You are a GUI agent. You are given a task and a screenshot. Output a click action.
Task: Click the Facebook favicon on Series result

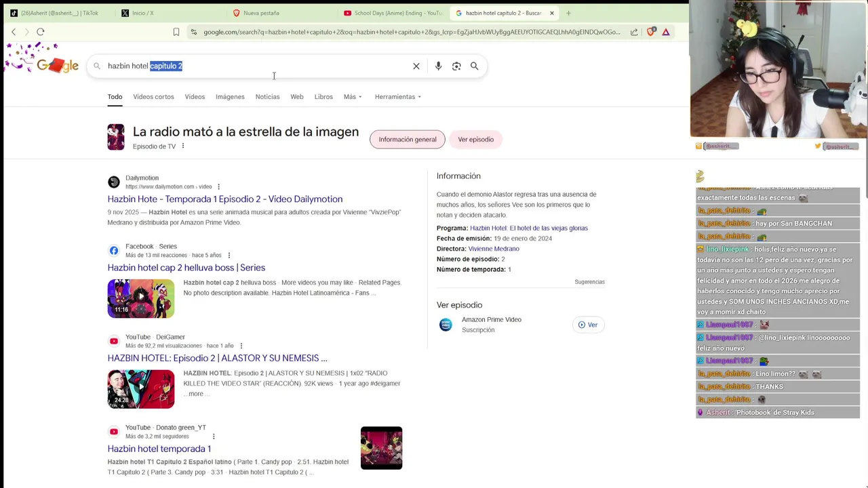pyautogui.click(x=114, y=250)
